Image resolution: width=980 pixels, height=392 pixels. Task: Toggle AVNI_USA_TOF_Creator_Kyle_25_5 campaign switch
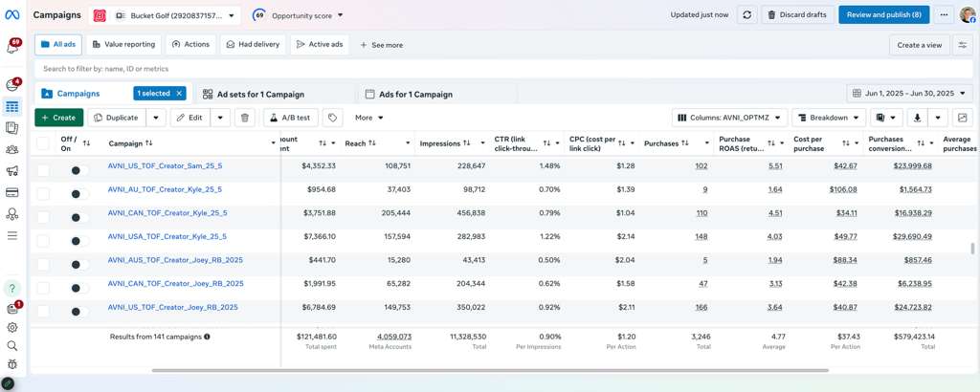tap(78, 241)
